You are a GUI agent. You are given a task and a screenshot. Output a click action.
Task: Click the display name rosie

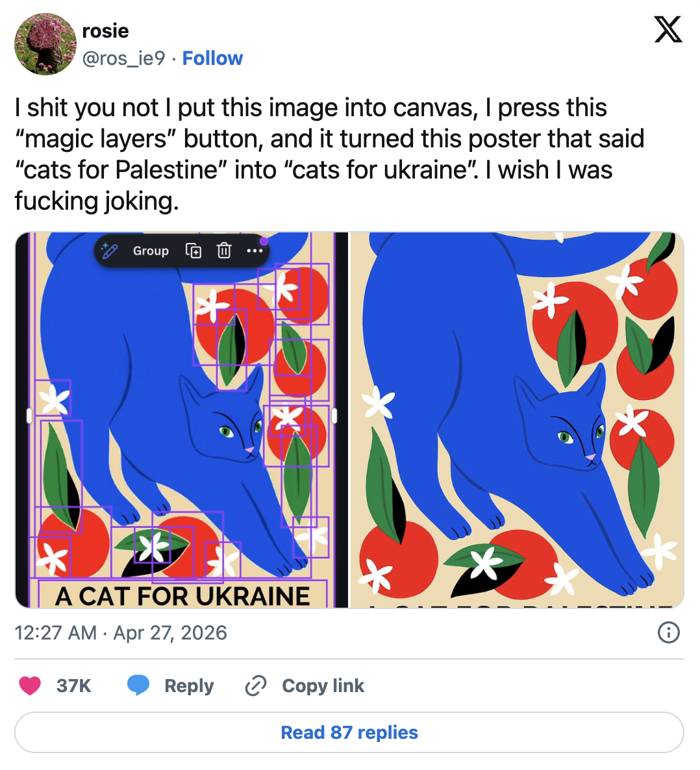coord(105,31)
